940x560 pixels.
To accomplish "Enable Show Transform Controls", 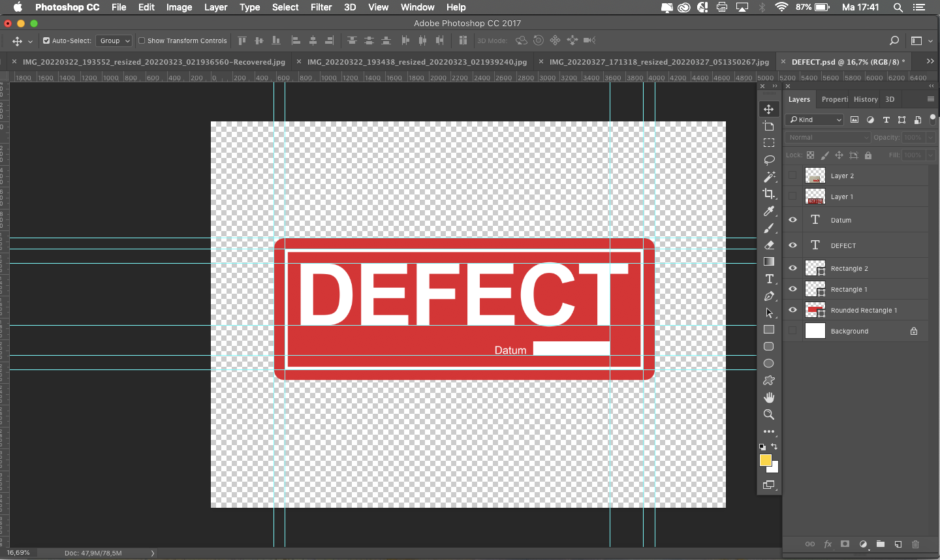I will pyautogui.click(x=141, y=40).
